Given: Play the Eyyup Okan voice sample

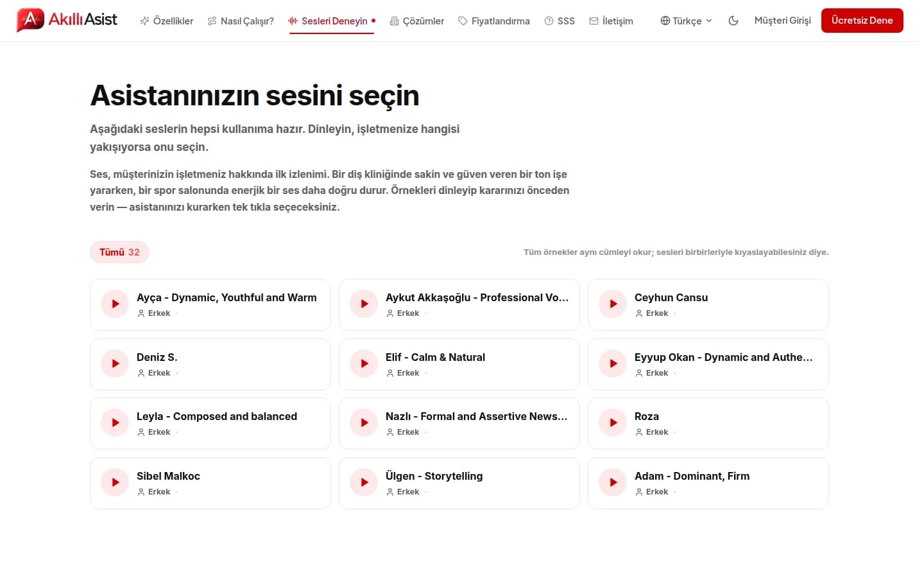Looking at the screenshot, I should tap(613, 363).
